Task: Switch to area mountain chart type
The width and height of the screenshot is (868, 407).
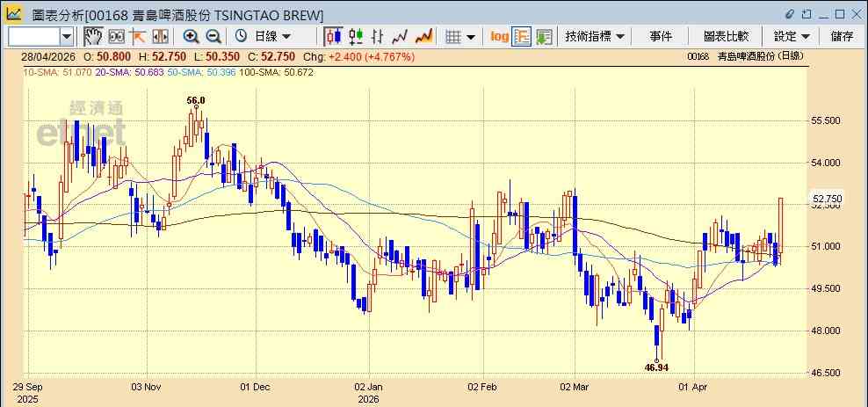Action: click(x=423, y=37)
